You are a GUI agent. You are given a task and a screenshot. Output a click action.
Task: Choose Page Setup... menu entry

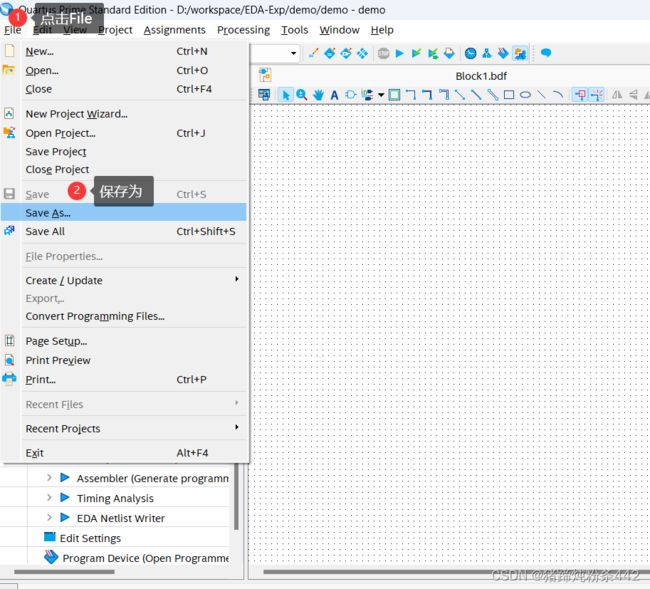124,341
